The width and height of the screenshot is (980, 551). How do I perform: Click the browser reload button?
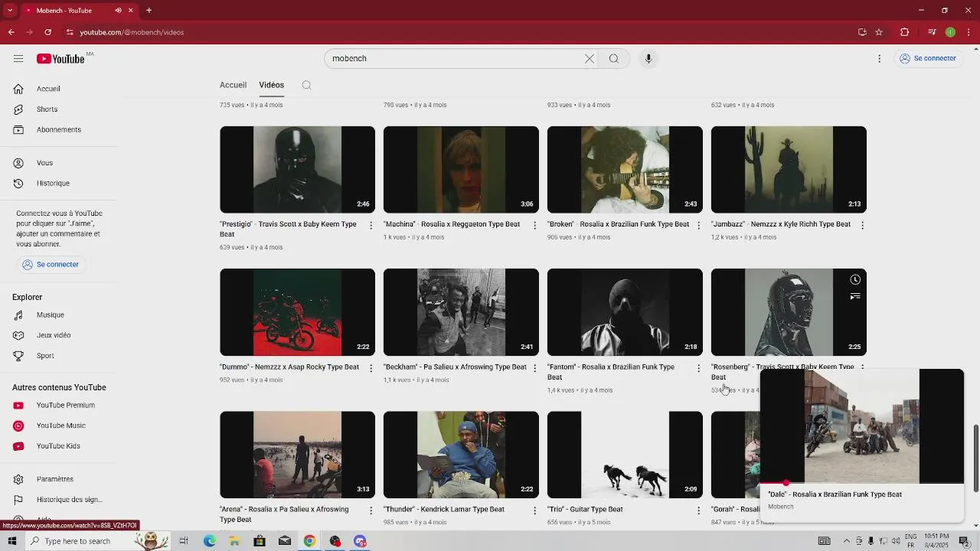click(47, 32)
